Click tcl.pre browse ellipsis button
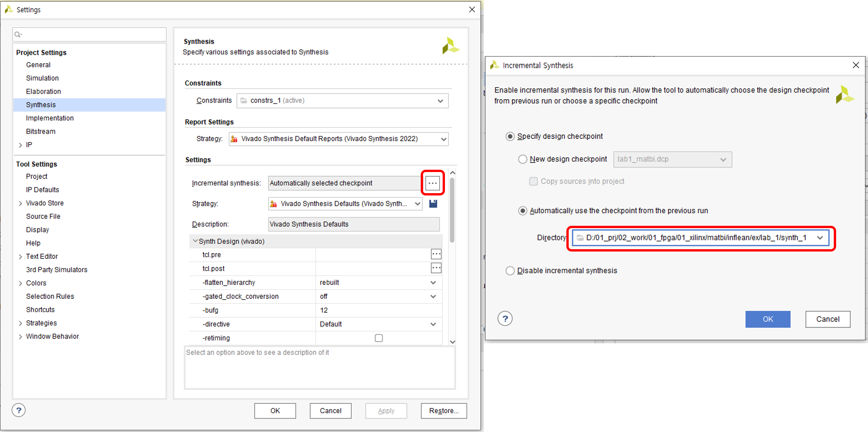Viewport: 868px width, 432px height. coord(436,254)
